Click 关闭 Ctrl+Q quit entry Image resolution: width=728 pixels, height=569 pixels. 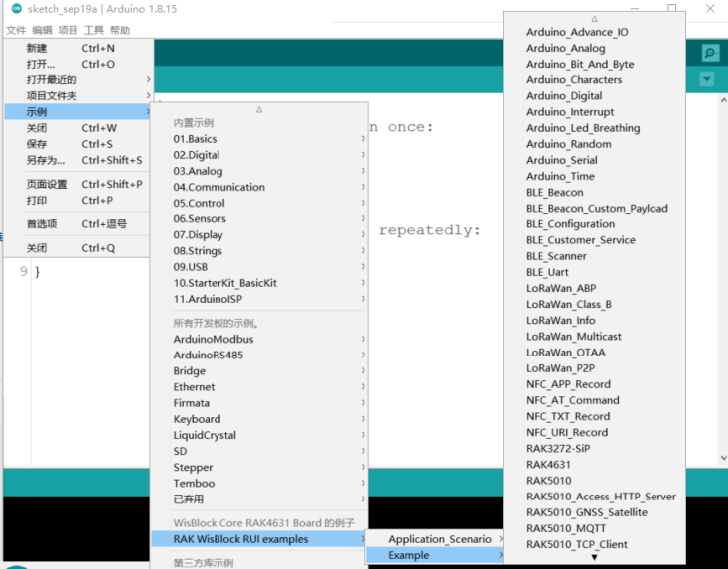click(78, 248)
